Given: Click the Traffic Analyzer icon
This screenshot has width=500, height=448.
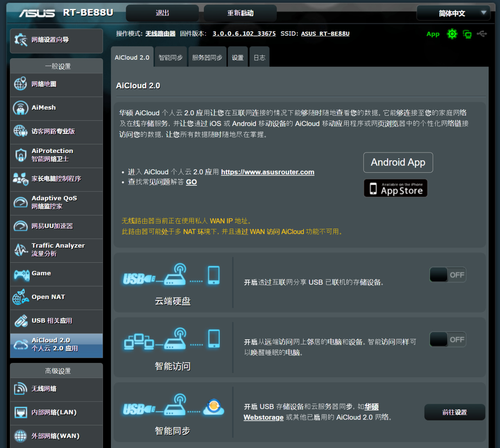Looking at the screenshot, I should 20,250.
